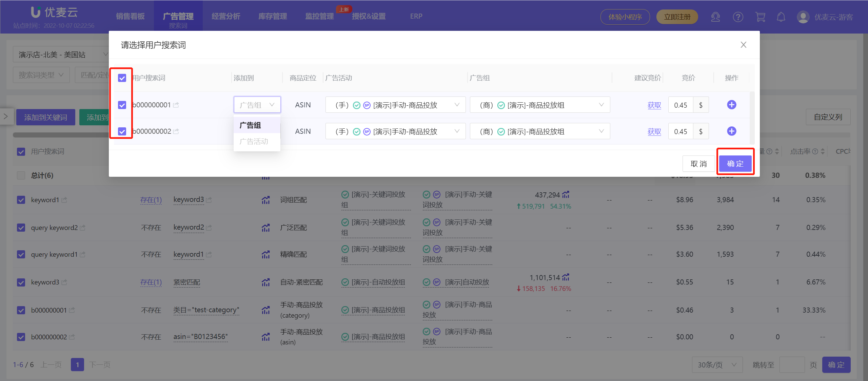868x381 pixels.
Task: Open external link icon next to query keyword2
Action: point(83,228)
